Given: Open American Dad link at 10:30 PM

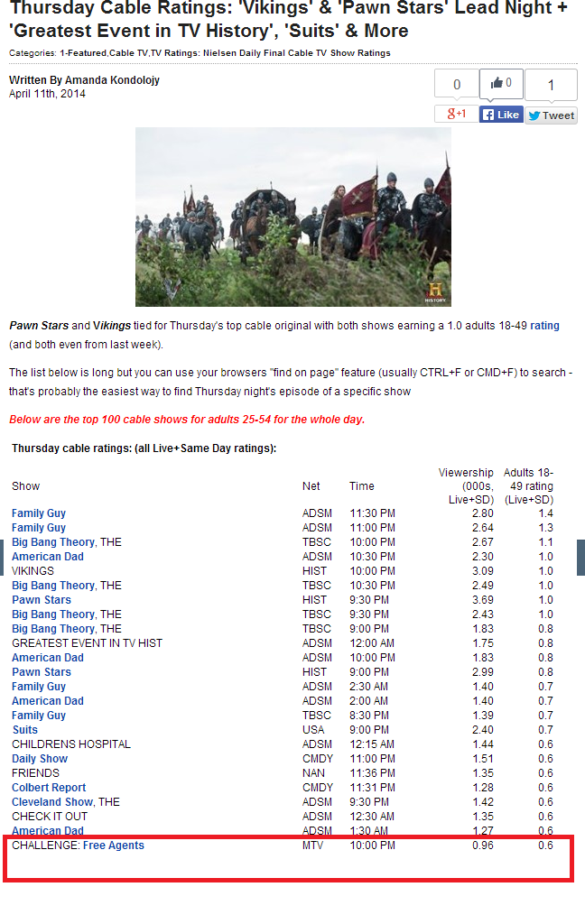Looking at the screenshot, I should click(x=48, y=556).
